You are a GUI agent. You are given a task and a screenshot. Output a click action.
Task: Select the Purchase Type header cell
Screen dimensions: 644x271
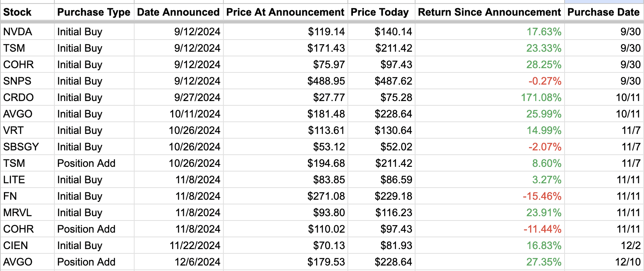point(94,12)
